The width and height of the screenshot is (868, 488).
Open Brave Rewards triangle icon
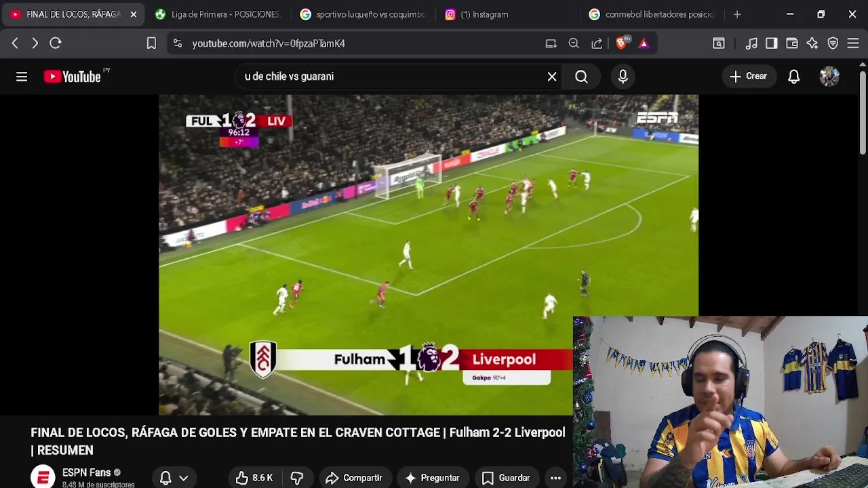pos(644,43)
